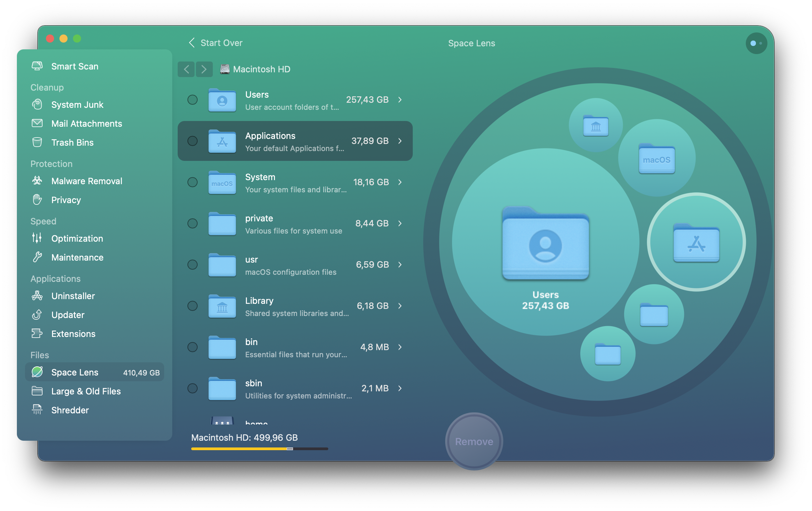Viewport: 812px width, 511px height.
Task: Open the Shredder tool
Action: pyautogui.click(x=70, y=410)
